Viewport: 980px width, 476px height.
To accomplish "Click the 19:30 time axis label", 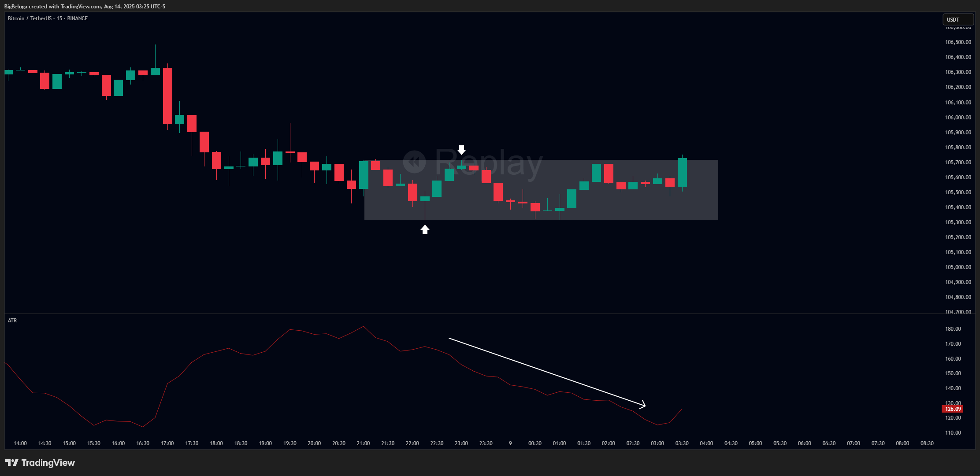I will (x=290, y=443).
